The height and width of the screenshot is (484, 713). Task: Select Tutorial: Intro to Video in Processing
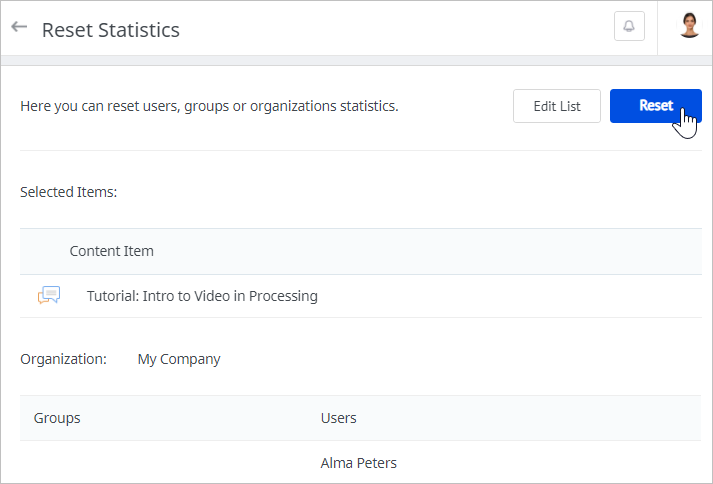pos(202,296)
